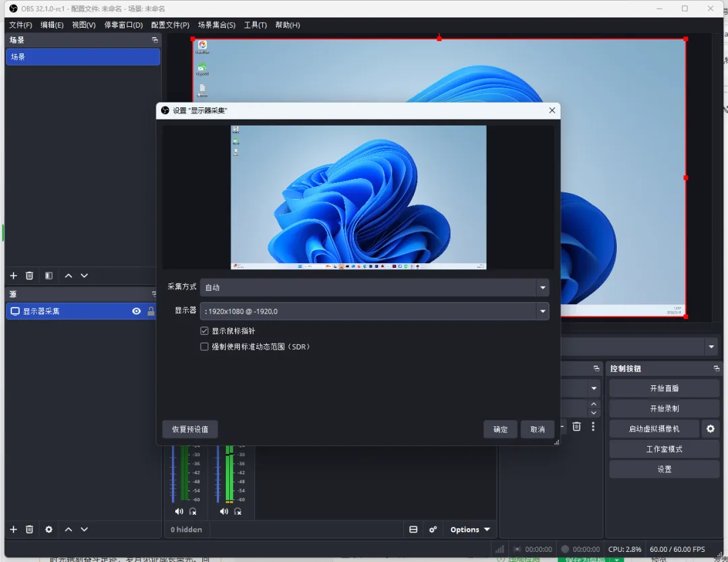Expand the transition type dropdown in transitions panel
Screen dimensions: 728x562
tap(594, 388)
